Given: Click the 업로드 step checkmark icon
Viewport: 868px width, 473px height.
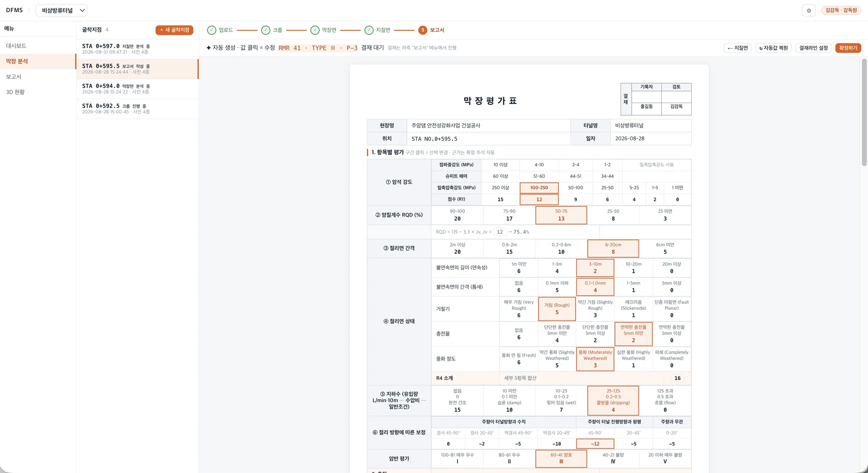Looking at the screenshot, I should pyautogui.click(x=212, y=30).
